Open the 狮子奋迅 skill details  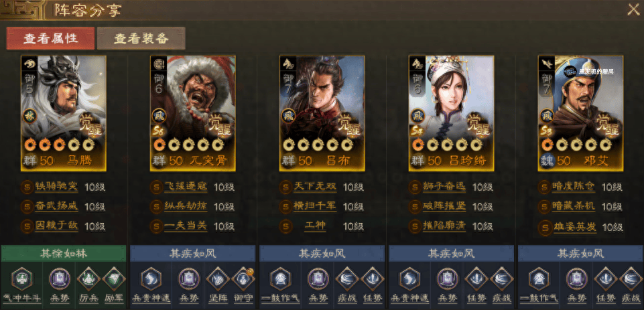pyautogui.click(x=444, y=187)
